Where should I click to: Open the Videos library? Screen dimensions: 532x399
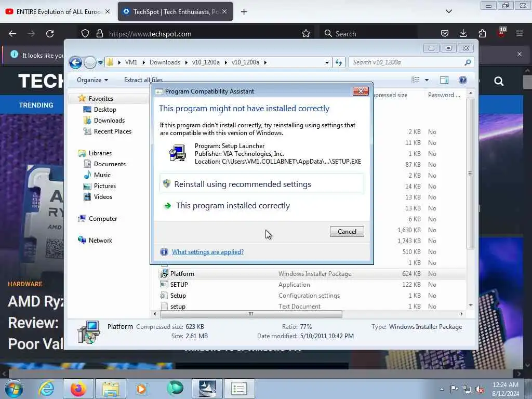[x=103, y=197]
